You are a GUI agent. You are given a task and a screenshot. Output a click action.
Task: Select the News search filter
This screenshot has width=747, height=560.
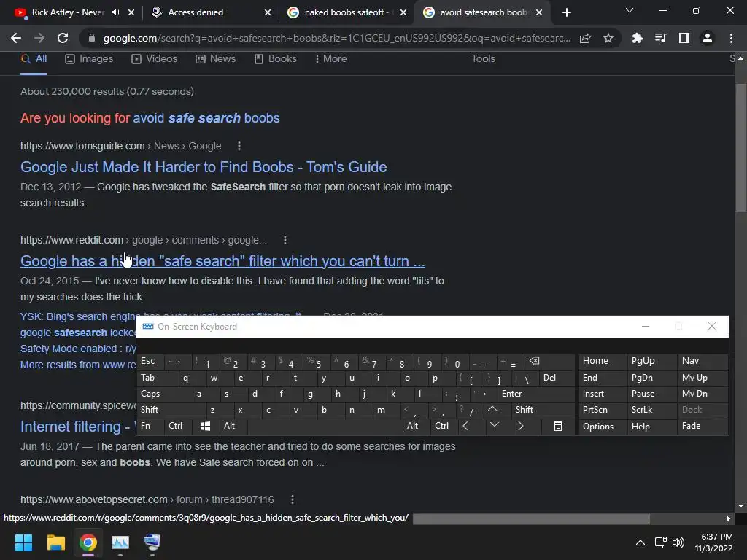pyautogui.click(x=215, y=59)
